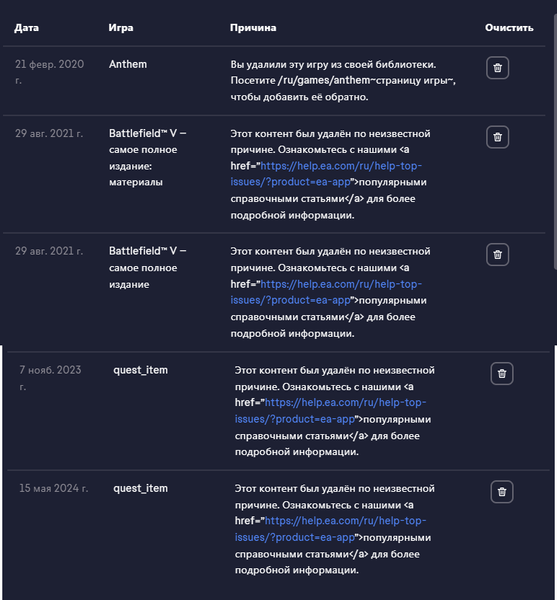Follow help.ea.com link in 15 мая 2024 row

[331, 529]
